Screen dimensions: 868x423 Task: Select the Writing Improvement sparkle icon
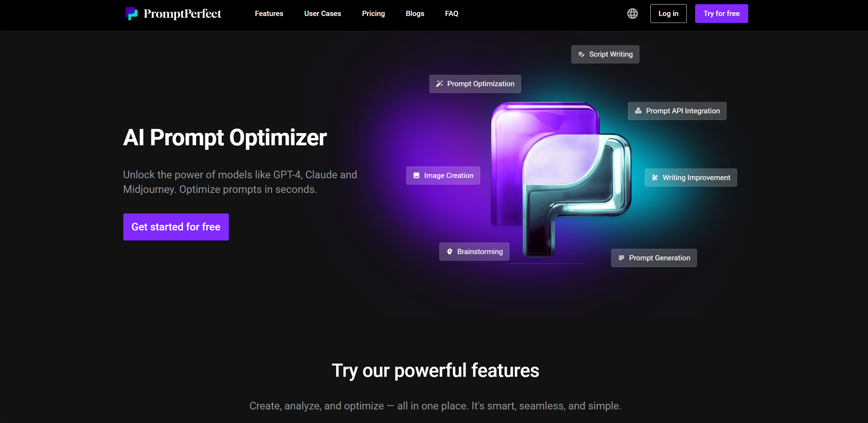click(654, 178)
